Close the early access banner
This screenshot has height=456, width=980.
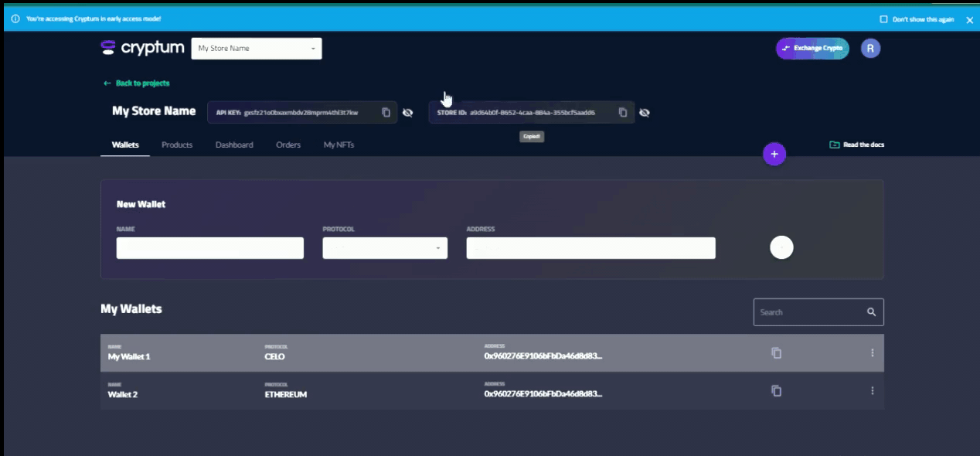click(969, 19)
